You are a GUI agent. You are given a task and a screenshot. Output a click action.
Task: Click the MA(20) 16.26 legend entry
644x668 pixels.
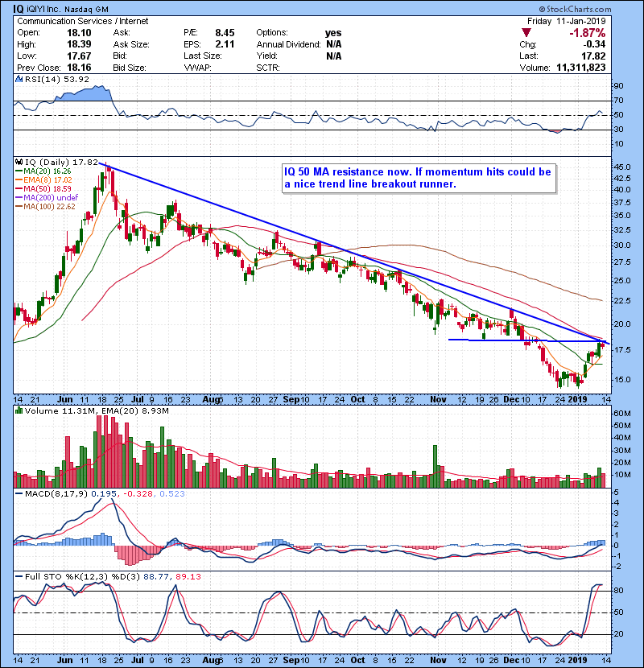pos(43,171)
